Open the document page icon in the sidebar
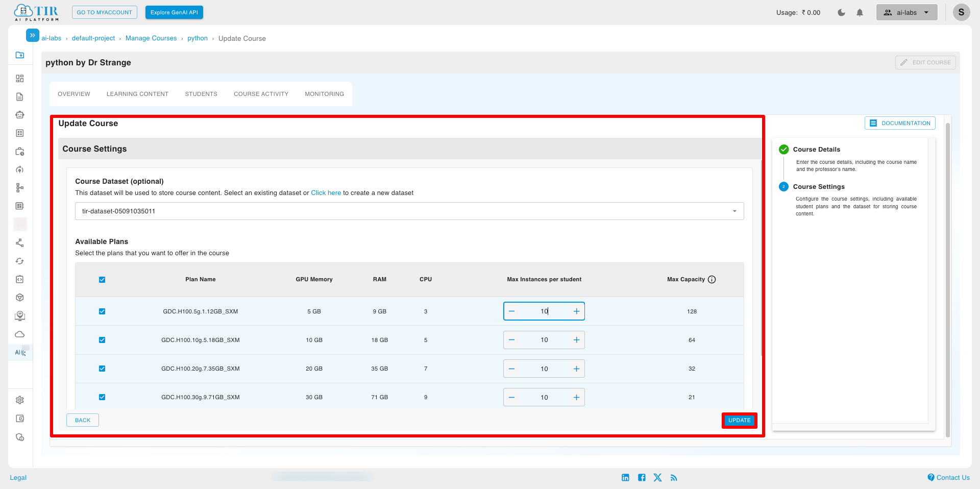The height and width of the screenshot is (489, 980). [x=20, y=97]
